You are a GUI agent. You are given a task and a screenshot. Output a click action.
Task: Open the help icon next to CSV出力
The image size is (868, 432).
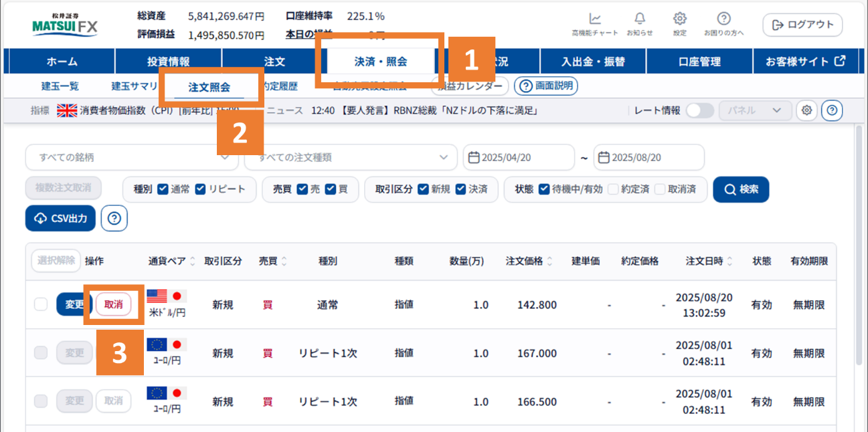[114, 218]
